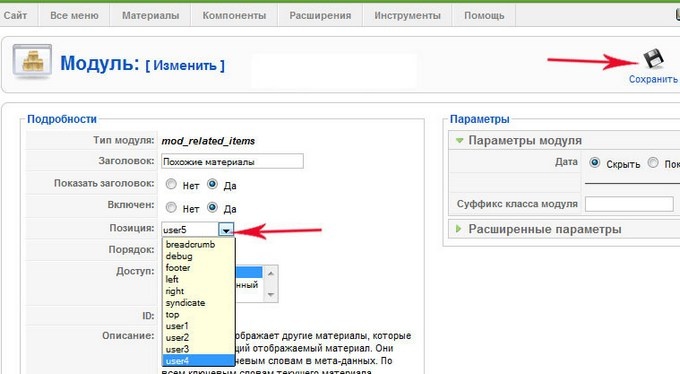Select the second Дата radio button

point(653,163)
